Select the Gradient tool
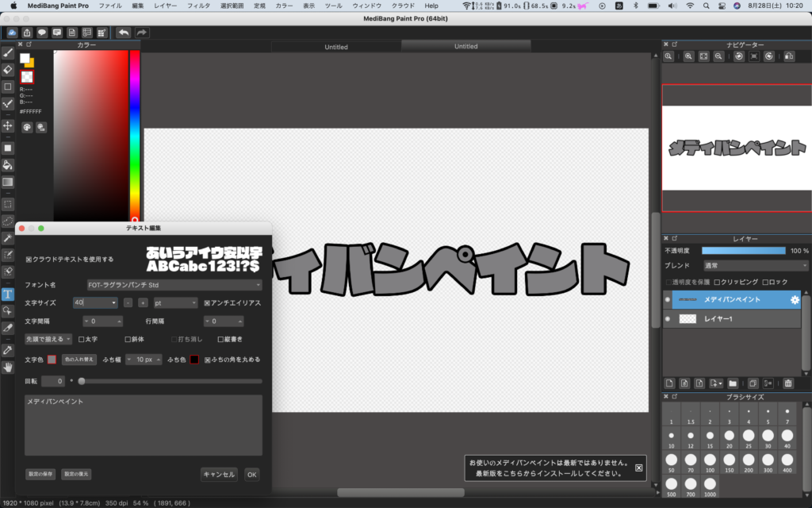 tap(8, 183)
